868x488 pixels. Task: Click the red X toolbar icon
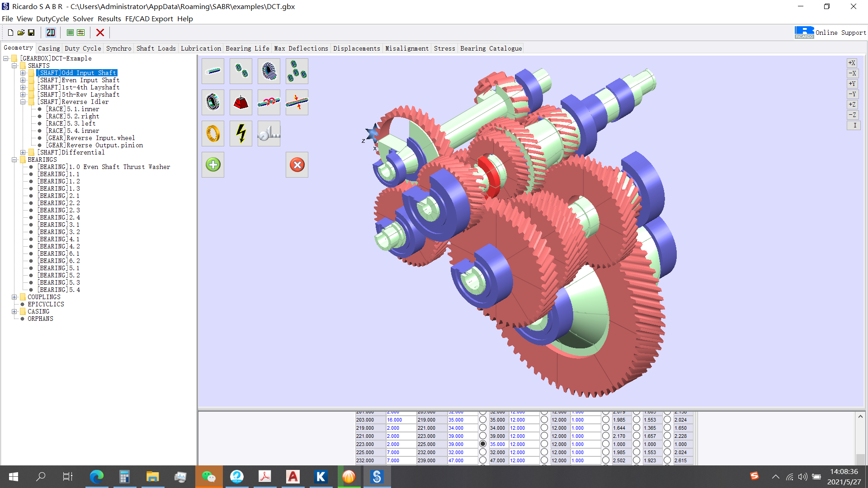tap(100, 33)
